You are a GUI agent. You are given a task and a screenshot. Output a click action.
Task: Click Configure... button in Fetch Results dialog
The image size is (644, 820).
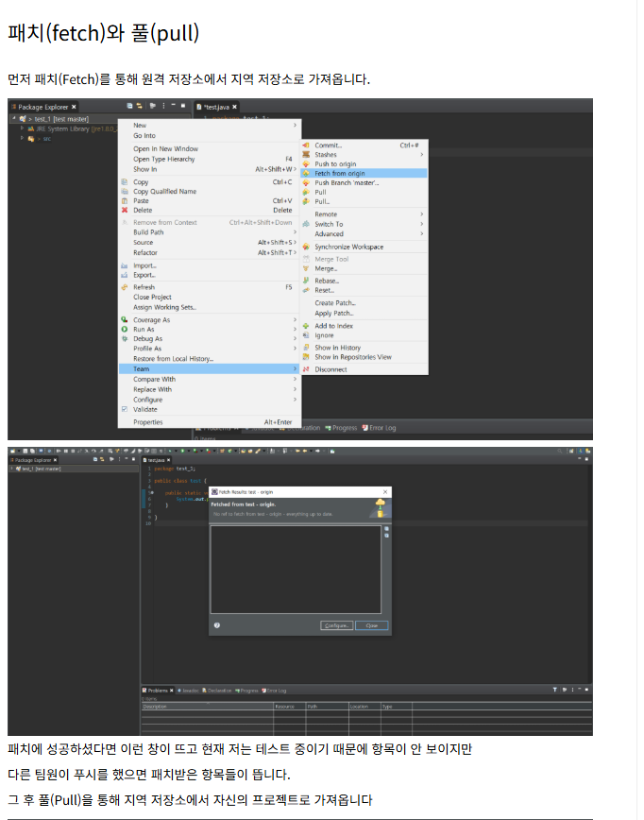pos(336,625)
